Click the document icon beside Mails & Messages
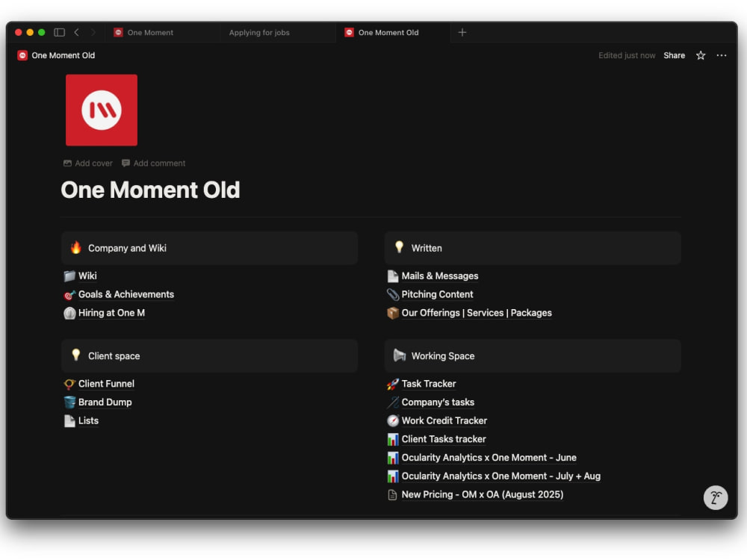The height and width of the screenshot is (560, 747). pyautogui.click(x=393, y=276)
